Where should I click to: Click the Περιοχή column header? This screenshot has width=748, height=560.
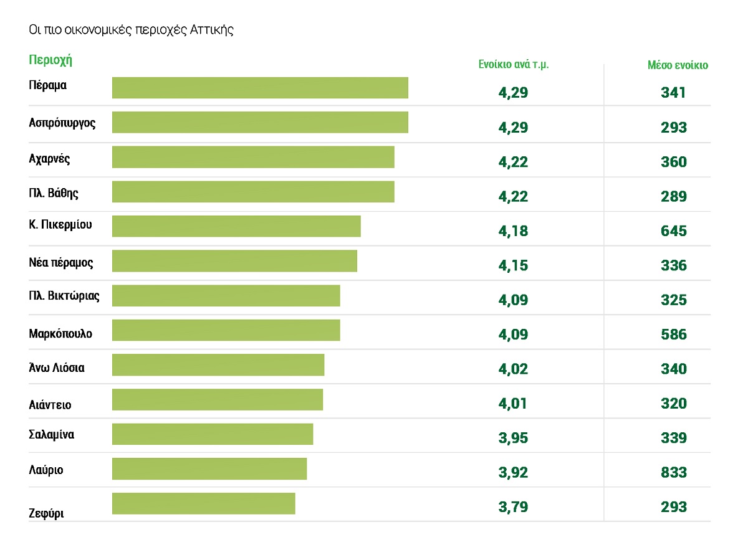click(x=50, y=60)
